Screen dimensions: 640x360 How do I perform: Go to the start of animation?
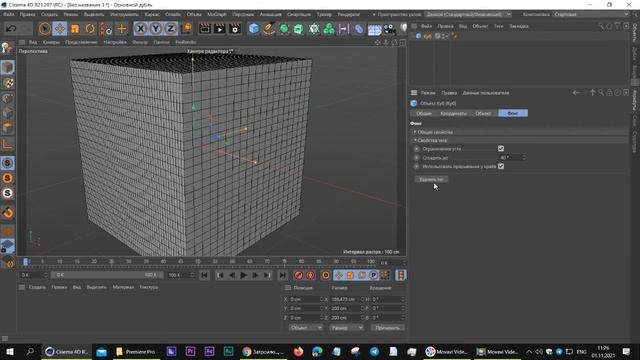[204, 276]
